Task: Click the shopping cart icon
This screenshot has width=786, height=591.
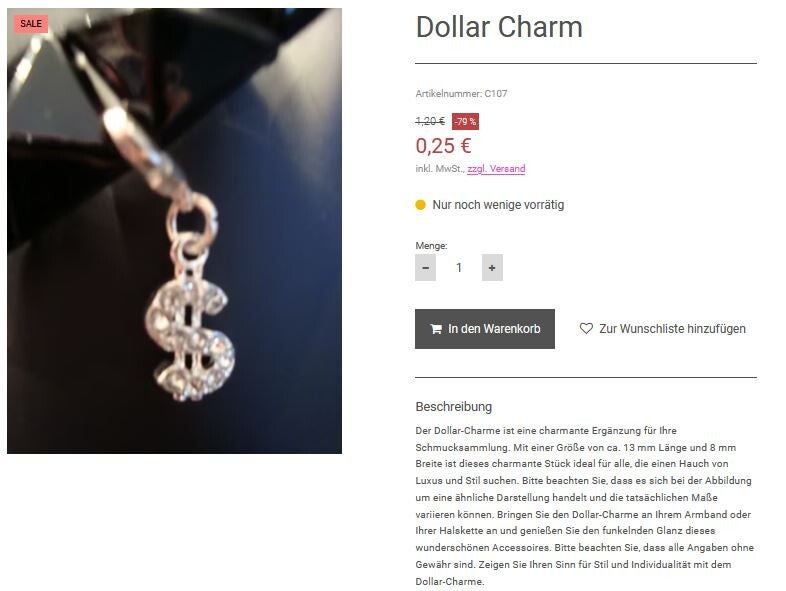Action: pyautogui.click(x=436, y=329)
